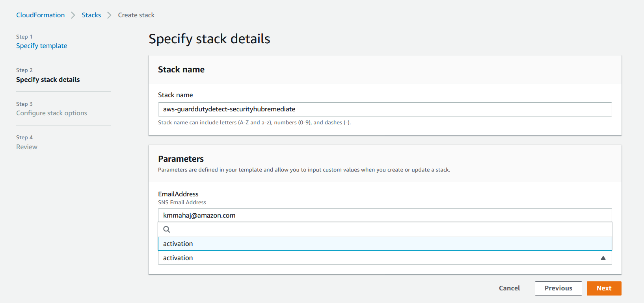The width and height of the screenshot is (644, 303).
Task: Open the CloudFormation breadcrumb link
Action: (x=40, y=15)
